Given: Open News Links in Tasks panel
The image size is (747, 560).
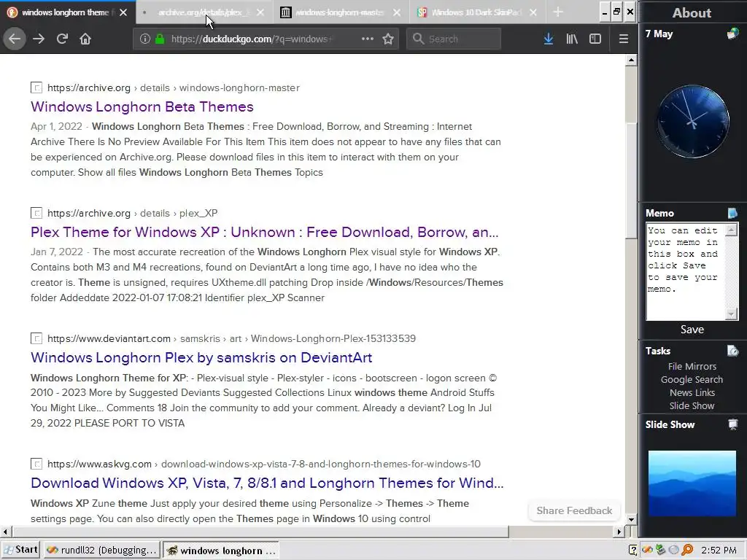Looking at the screenshot, I should [x=692, y=392].
